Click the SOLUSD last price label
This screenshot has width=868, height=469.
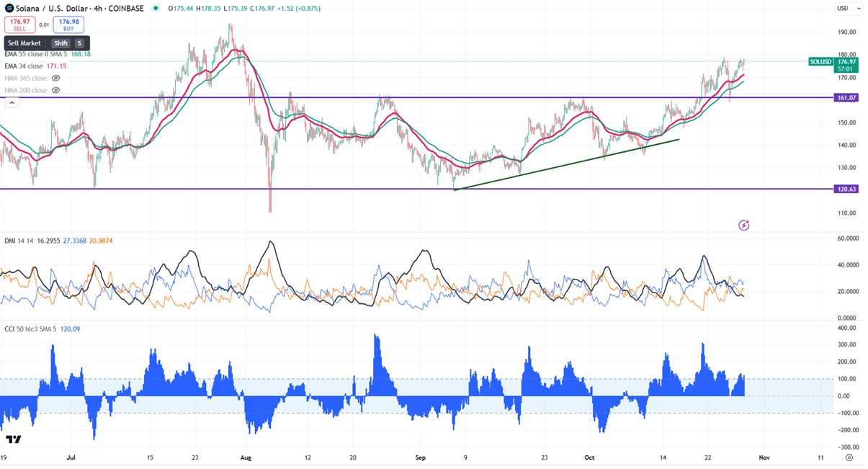[820, 62]
